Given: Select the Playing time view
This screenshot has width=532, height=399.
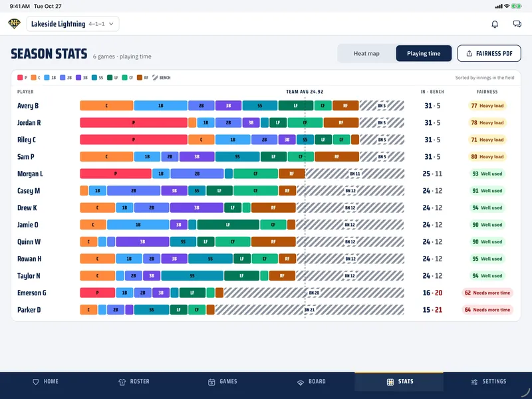Looking at the screenshot, I should 424,54.
